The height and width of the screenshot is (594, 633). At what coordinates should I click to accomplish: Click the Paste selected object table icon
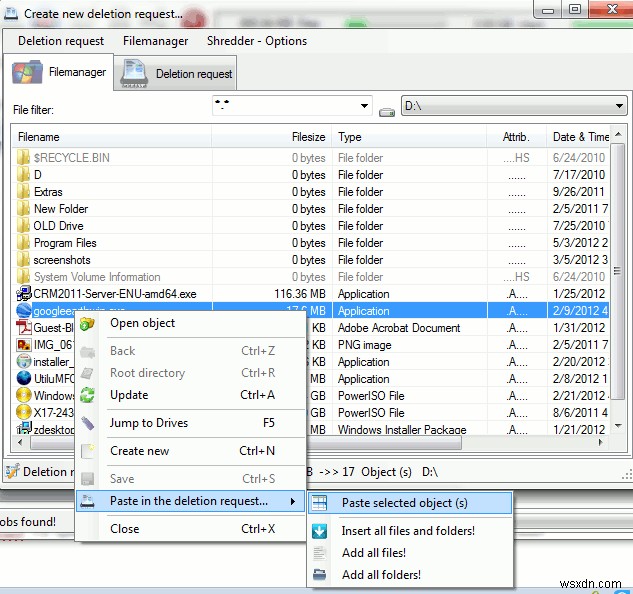point(319,503)
